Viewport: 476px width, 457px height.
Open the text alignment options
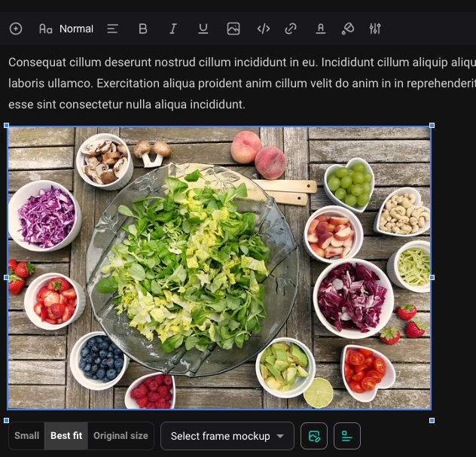113,29
